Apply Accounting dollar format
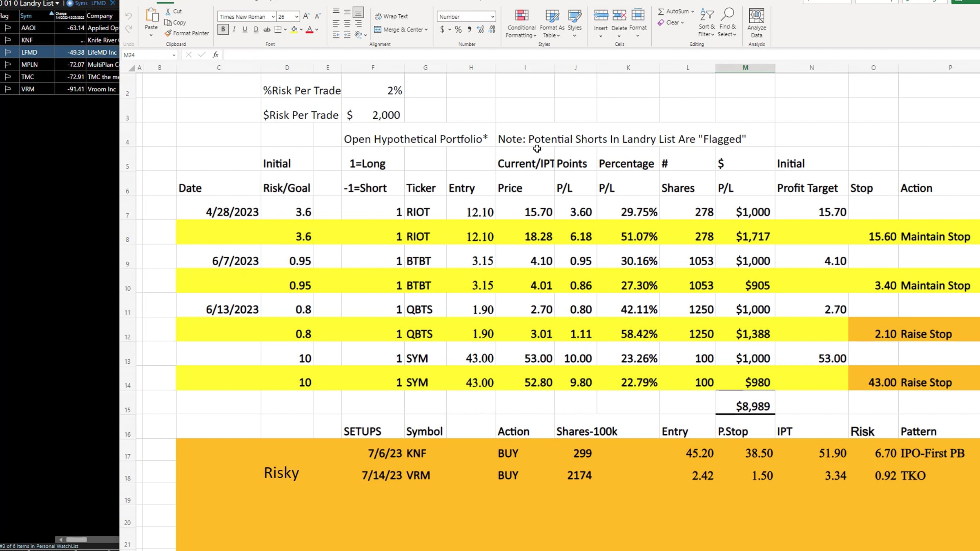Screen dimensions: 980x551 [x=442, y=29]
